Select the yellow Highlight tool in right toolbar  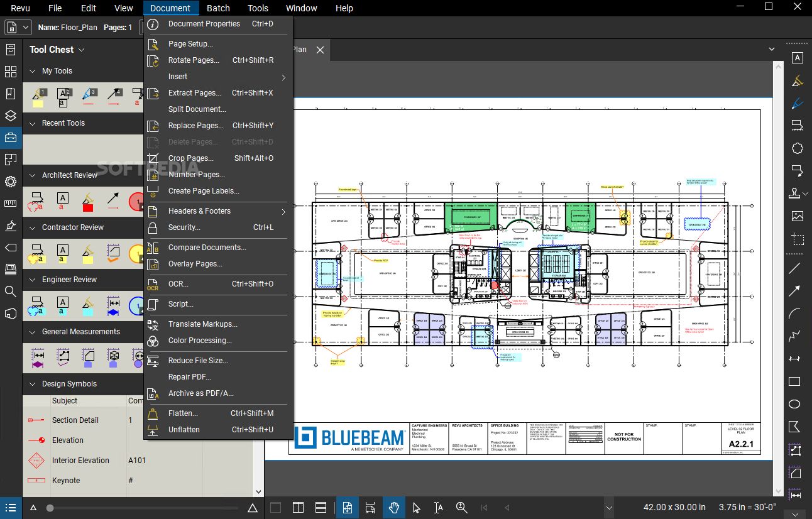point(797,80)
